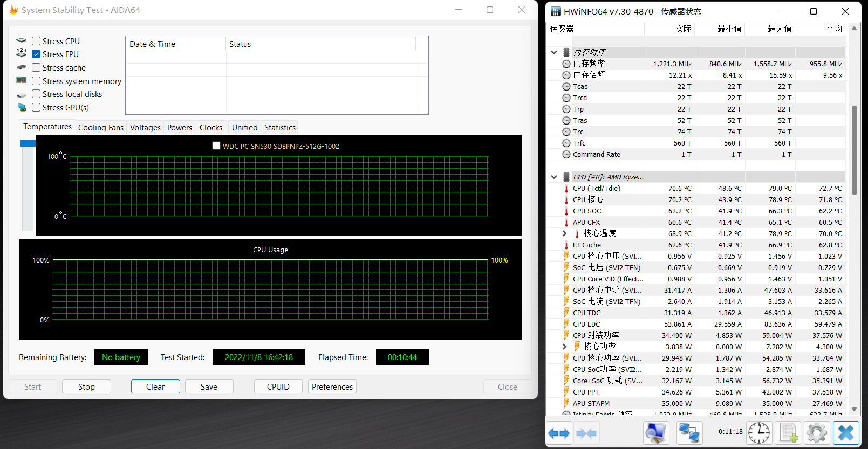Open the Statistics tab
The image size is (868, 449).
pos(280,128)
